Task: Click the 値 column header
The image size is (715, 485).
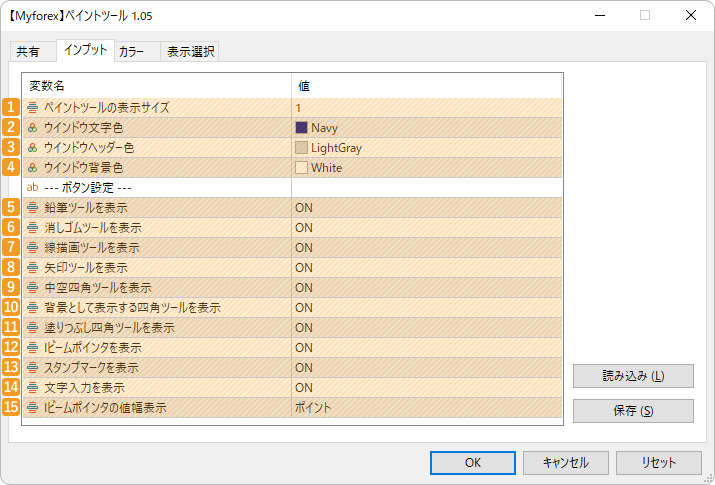Action: coord(427,86)
